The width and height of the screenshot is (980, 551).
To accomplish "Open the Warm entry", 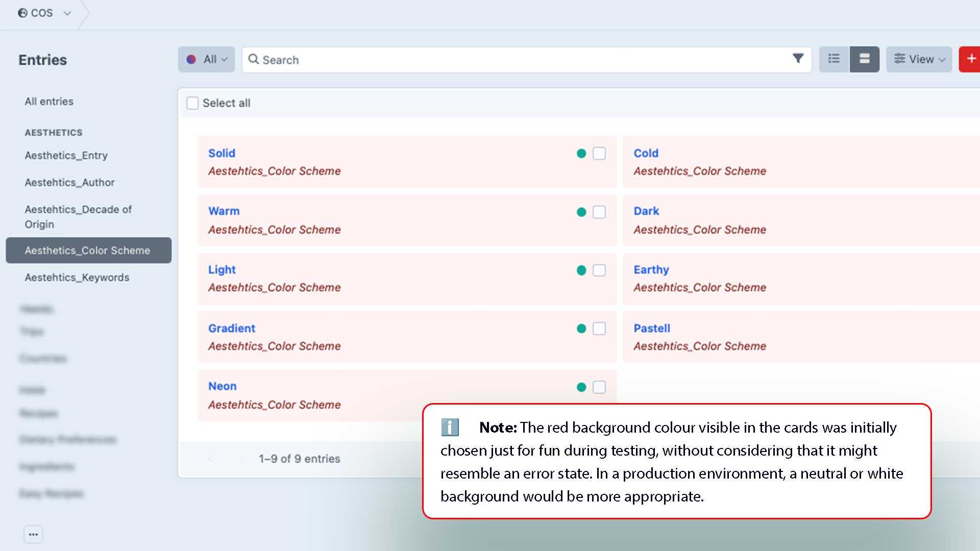I will (224, 211).
